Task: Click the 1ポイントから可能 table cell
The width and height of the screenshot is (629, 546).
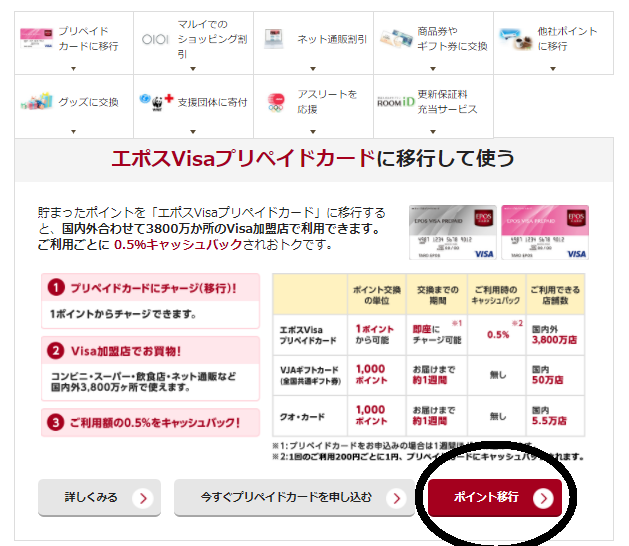Action: coord(377,335)
